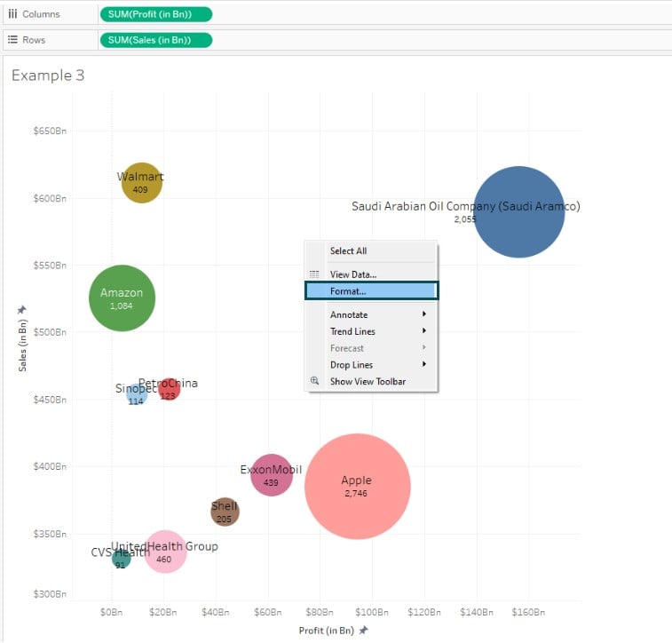Viewport: 672px width, 643px height.
Task: Click the $650Bn axis tick label
Action: pyautogui.click(x=50, y=131)
